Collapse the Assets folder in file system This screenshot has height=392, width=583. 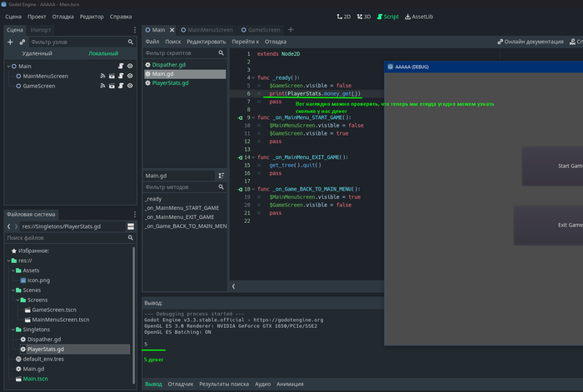13,270
